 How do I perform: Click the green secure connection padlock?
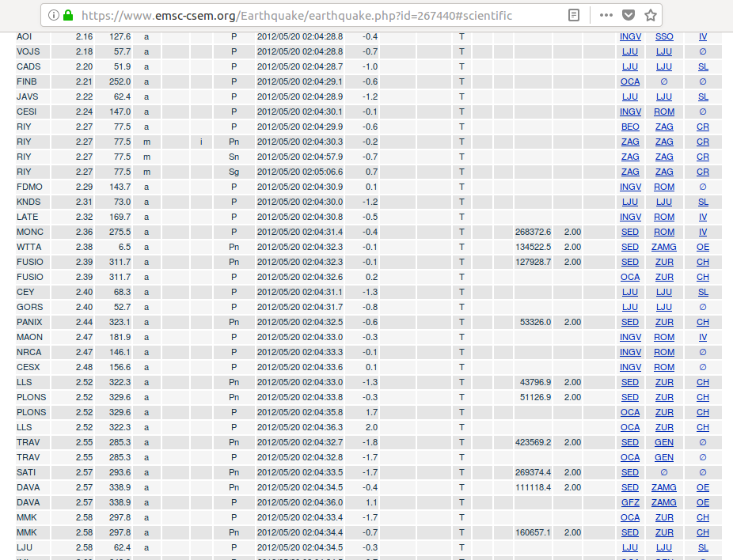click(68, 15)
